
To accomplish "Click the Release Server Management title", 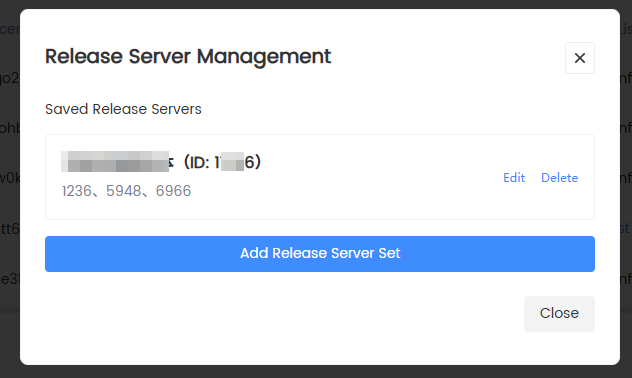I will tap(188, 57).
